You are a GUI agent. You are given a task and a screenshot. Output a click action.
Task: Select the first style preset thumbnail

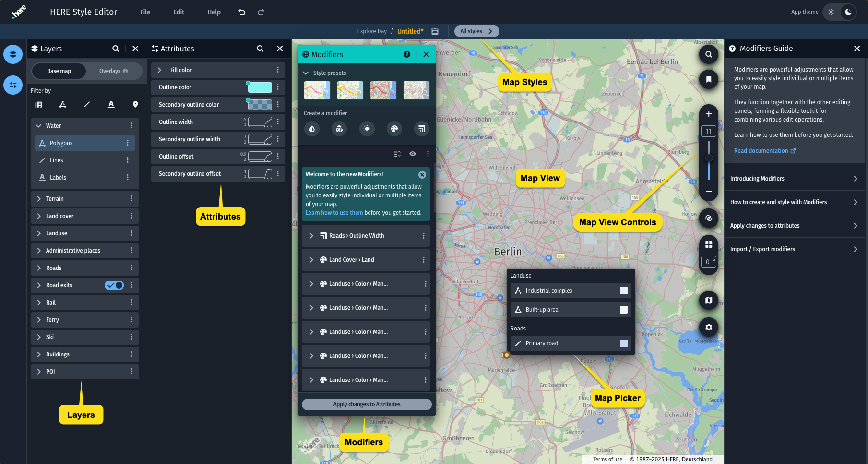[x=317, y=90]
